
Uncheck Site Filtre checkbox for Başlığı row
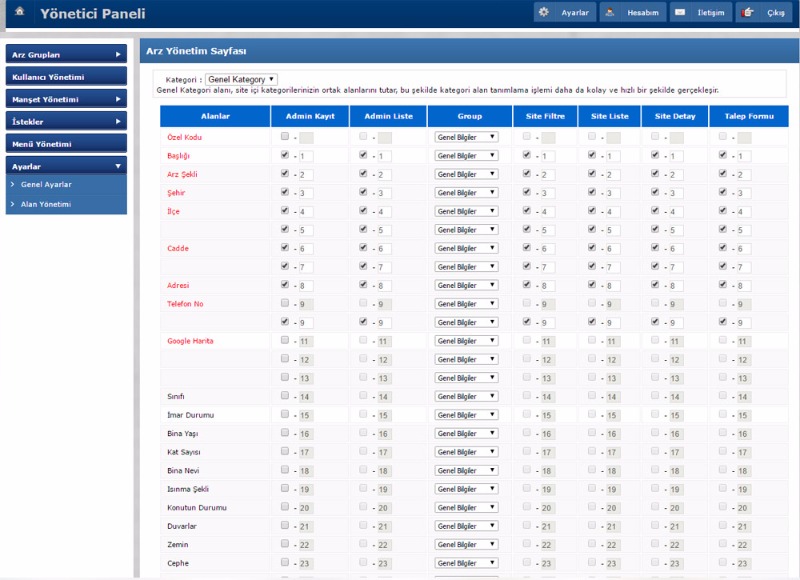pyautogui.click(x=527, y=155)
